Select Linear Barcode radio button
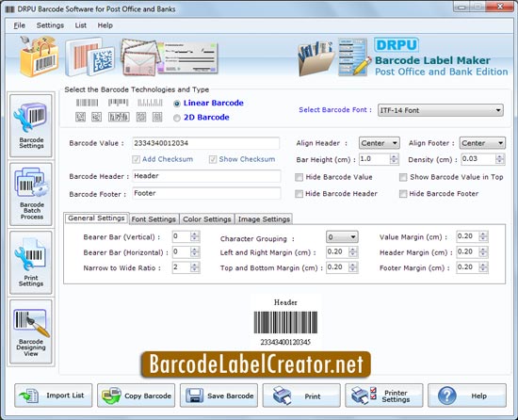The height and width of the screenshot is (420, 518). tap(177, 104)
